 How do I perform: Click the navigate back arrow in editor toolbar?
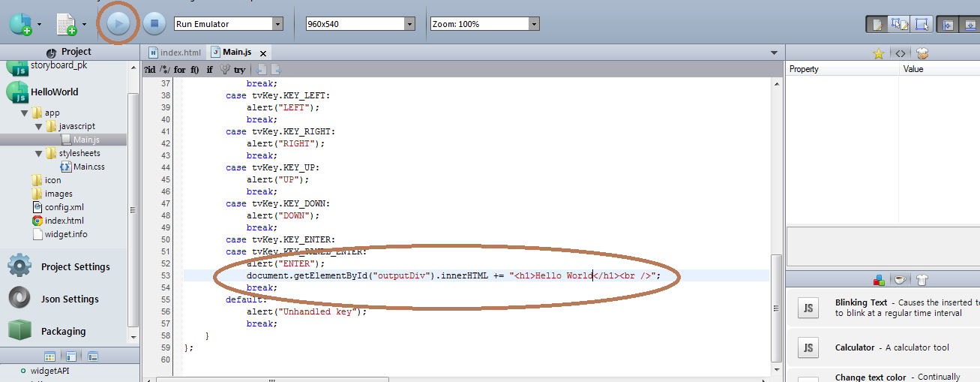pos(261,69)
